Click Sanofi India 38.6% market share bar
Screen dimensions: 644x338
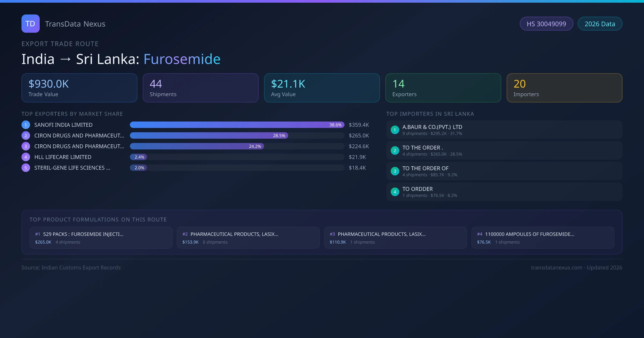(x=237, y=125)
